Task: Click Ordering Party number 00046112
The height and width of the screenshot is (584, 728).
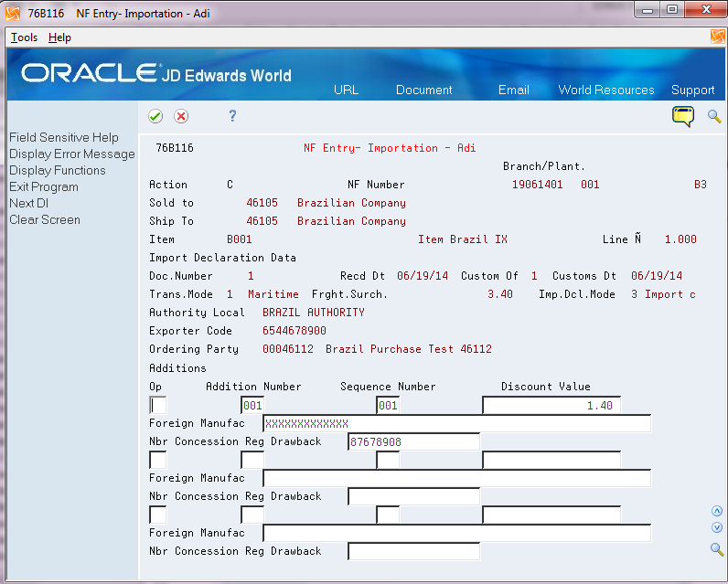Action: [288, 349]
